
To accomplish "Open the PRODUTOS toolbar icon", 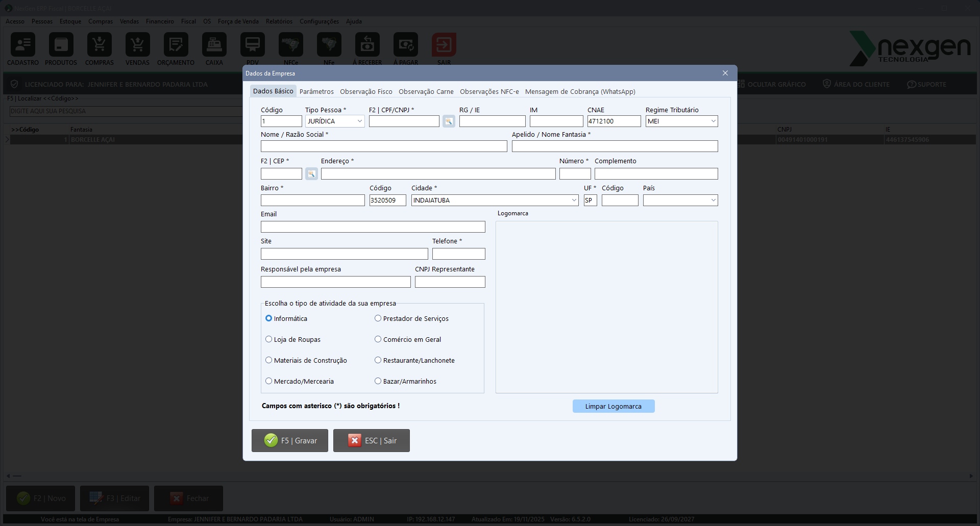I will point(61,45).
